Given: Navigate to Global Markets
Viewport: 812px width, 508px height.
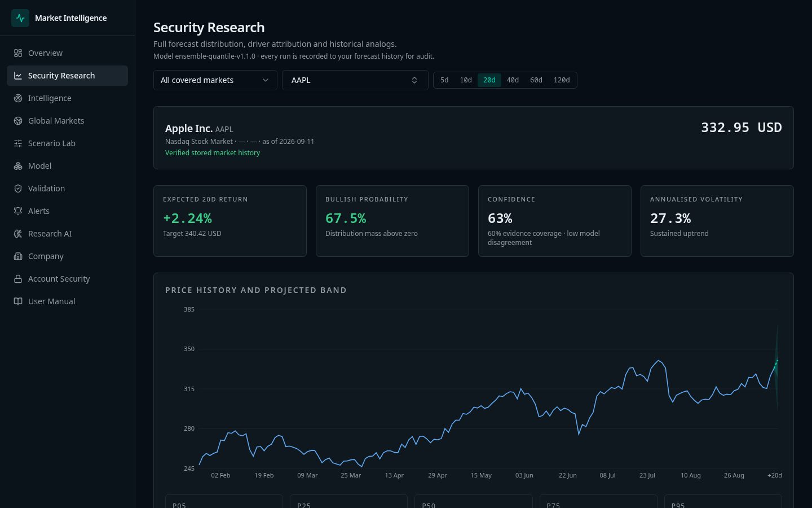Looking at the screenshot, I should click(67, 121).
